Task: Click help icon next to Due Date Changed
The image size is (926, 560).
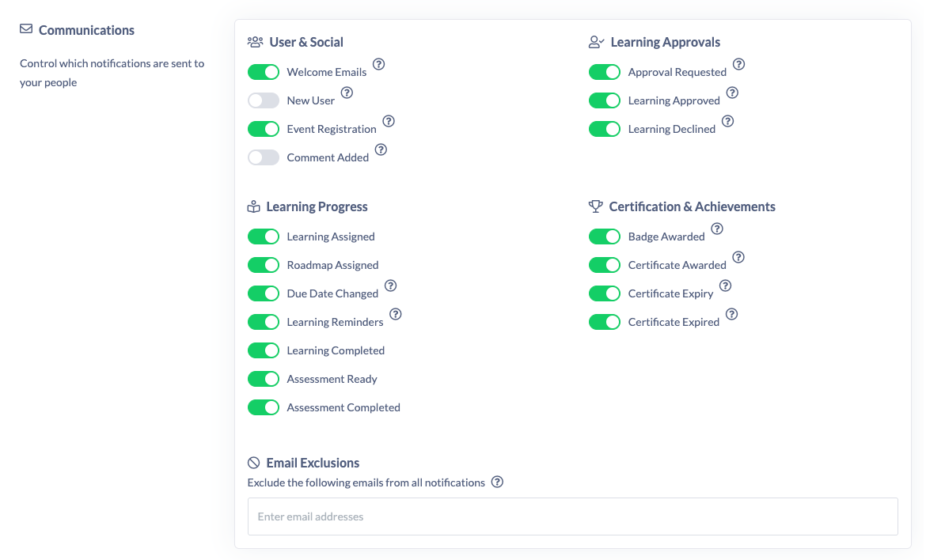Action: pyautogui.click(x=390, y=286)
